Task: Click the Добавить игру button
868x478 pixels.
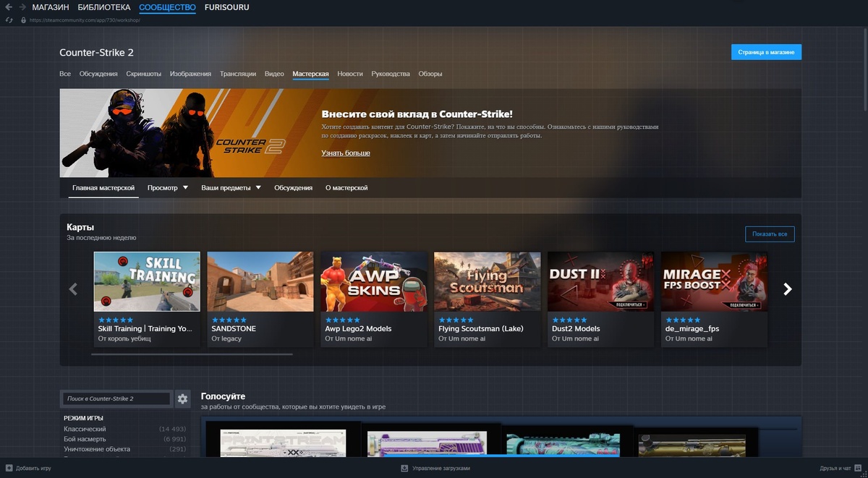Action: pos(28,468)
